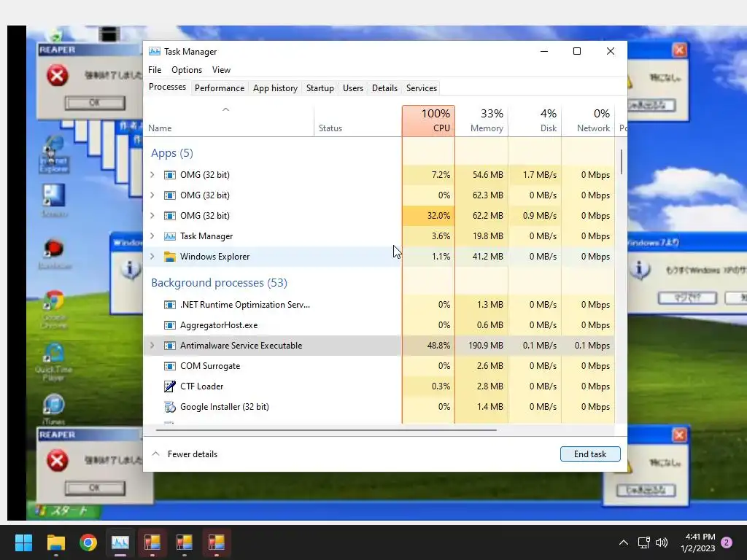747x560 pixels.
Task: Minimize the Task Manager window
Action: coord(544,52)
